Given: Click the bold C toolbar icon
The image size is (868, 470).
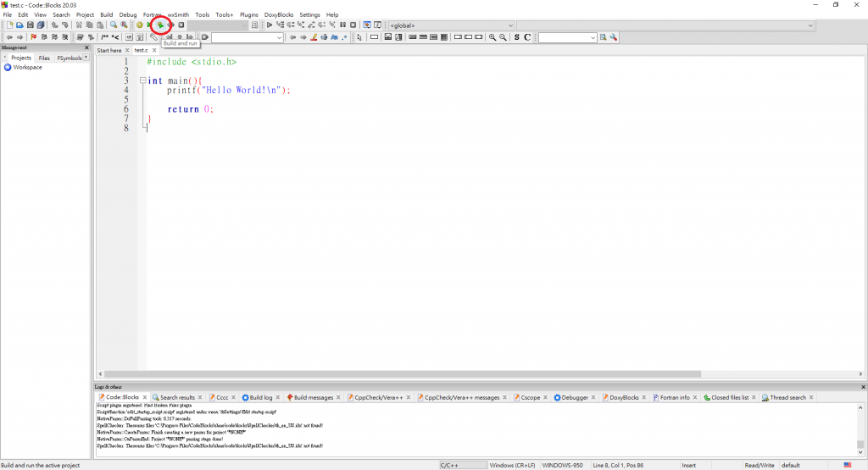Looking at the screenshot, I should click(x=527, y=37).
